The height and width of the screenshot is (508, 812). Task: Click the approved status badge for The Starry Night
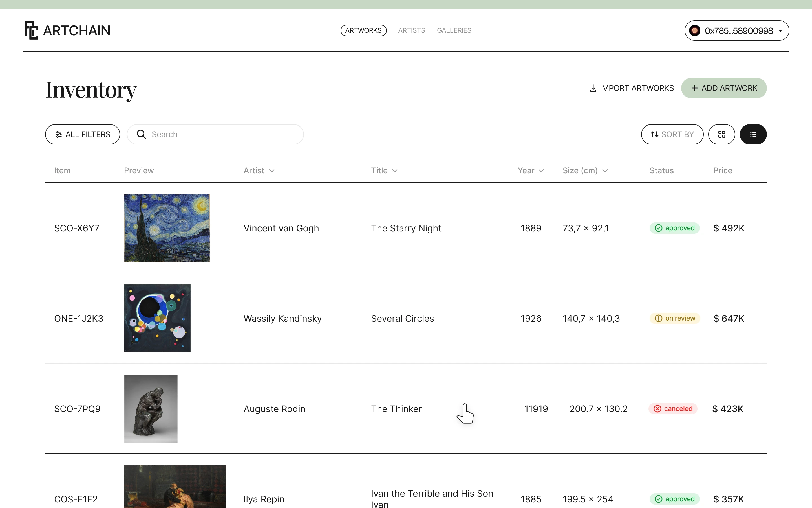674,228
